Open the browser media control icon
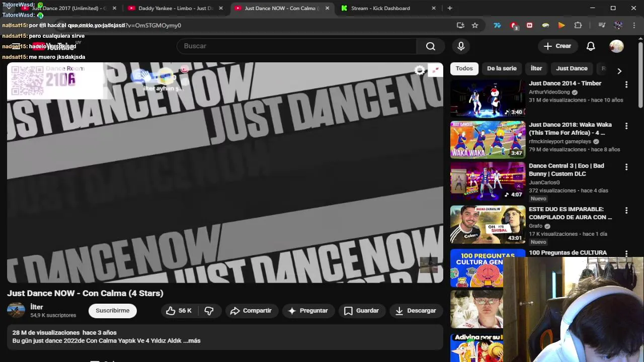 (x=602, y=25)
